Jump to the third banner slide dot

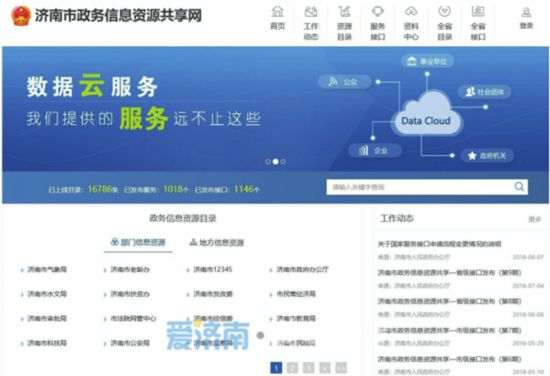[283, 162]
